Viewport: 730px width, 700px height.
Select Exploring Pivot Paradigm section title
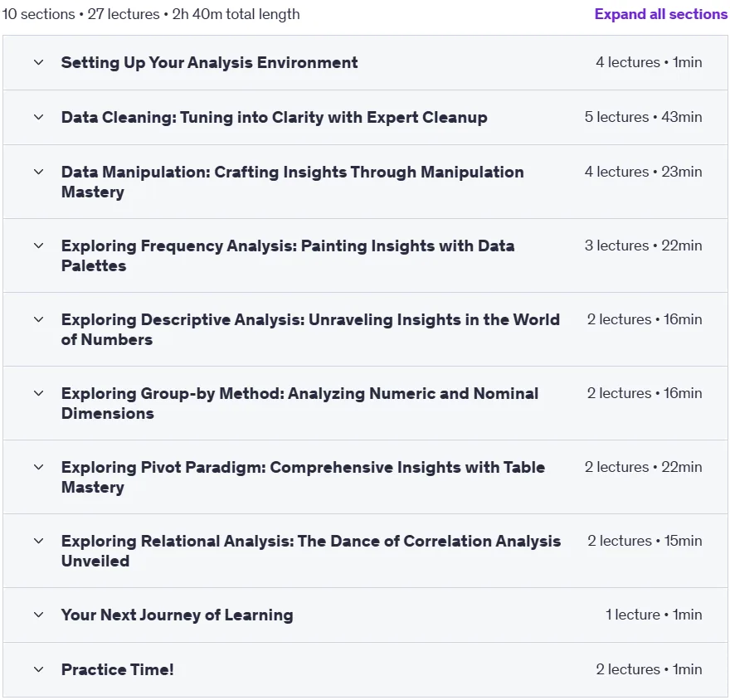(303, 477)
